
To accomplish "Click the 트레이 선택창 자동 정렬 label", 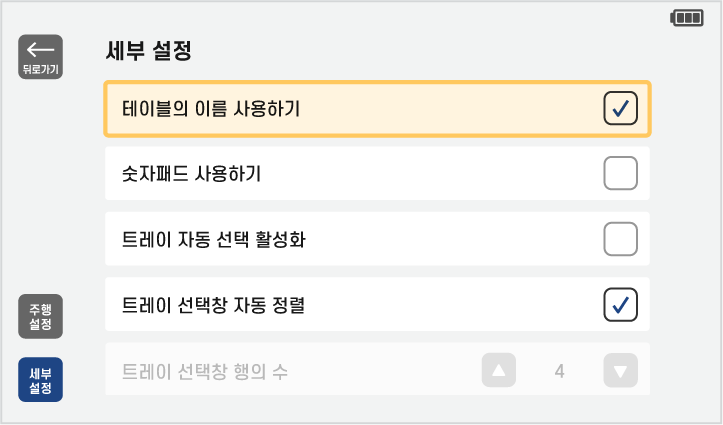I will [213, 304].
